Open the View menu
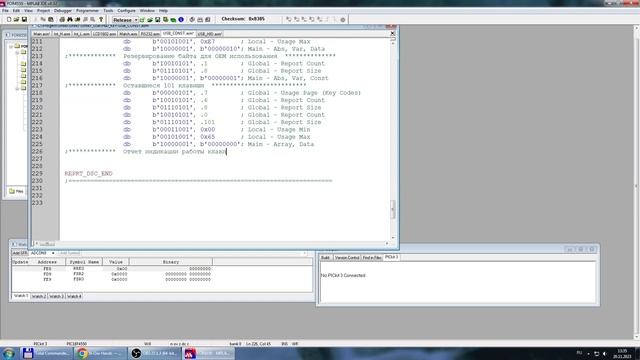640x360 pixels. click(28, 11)
